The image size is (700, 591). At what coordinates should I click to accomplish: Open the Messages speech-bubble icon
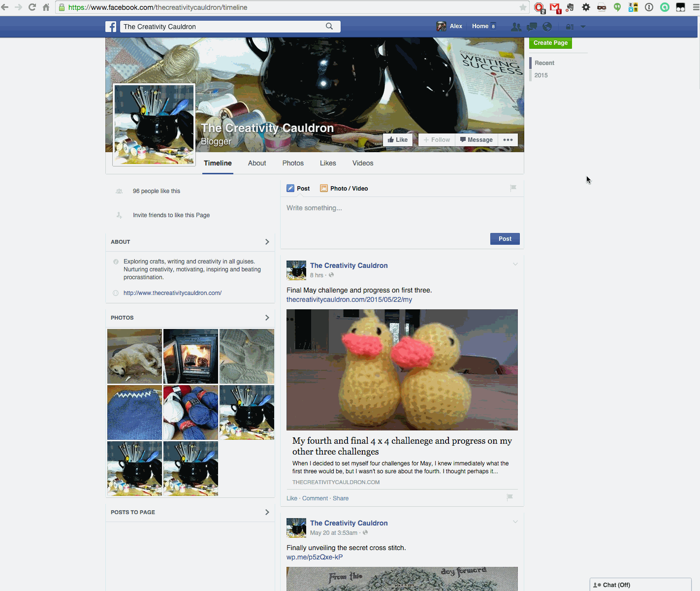[532, 27]
